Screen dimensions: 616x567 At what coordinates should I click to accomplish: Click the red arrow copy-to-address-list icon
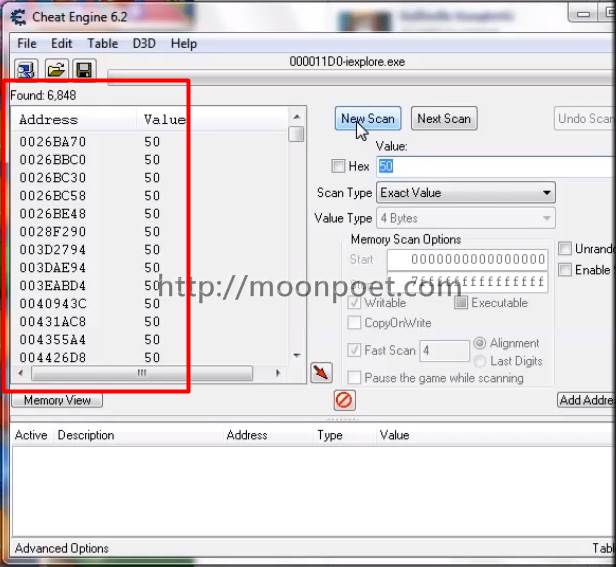click(321, 373)
